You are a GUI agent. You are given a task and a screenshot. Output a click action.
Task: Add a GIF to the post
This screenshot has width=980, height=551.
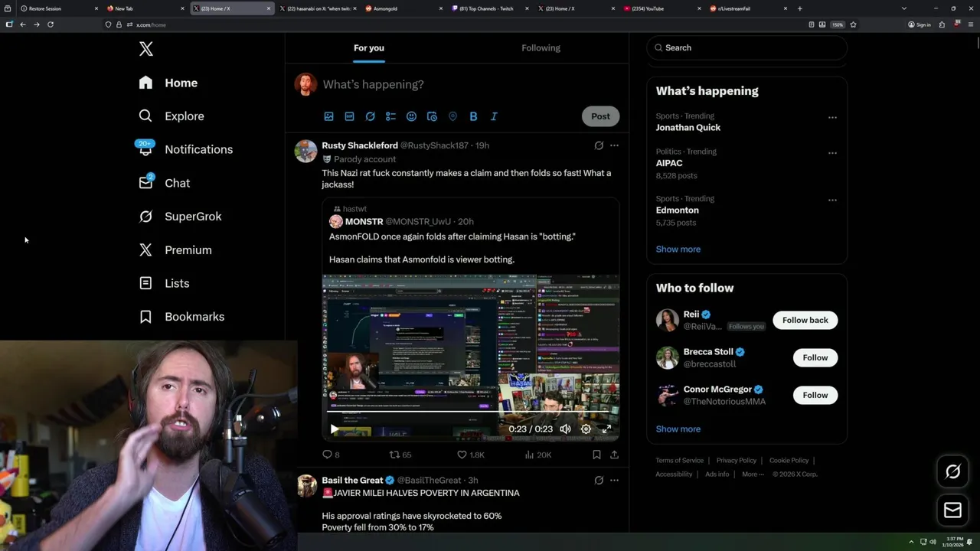pos(349,116)
